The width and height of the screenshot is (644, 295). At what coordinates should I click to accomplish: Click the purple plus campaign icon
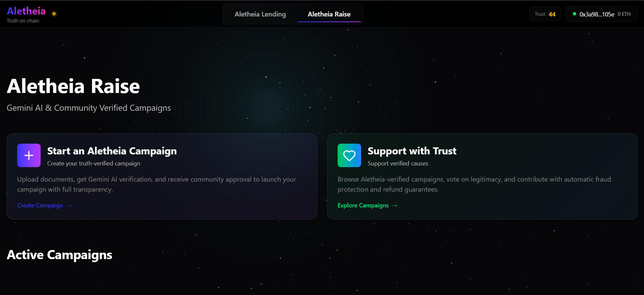(29, 155)
